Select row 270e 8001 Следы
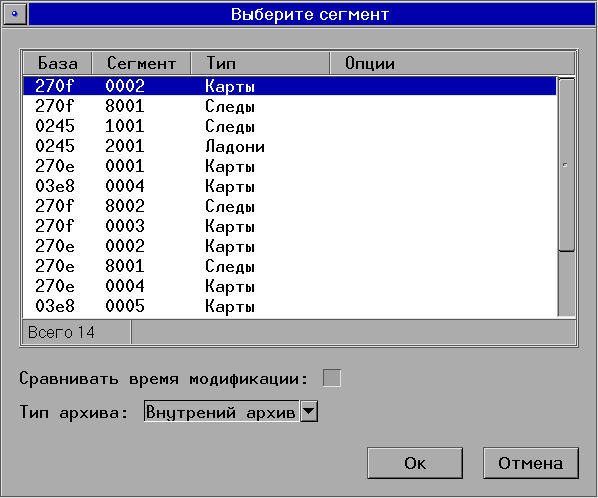The image size is (598, 498). [x=290, y=266]
